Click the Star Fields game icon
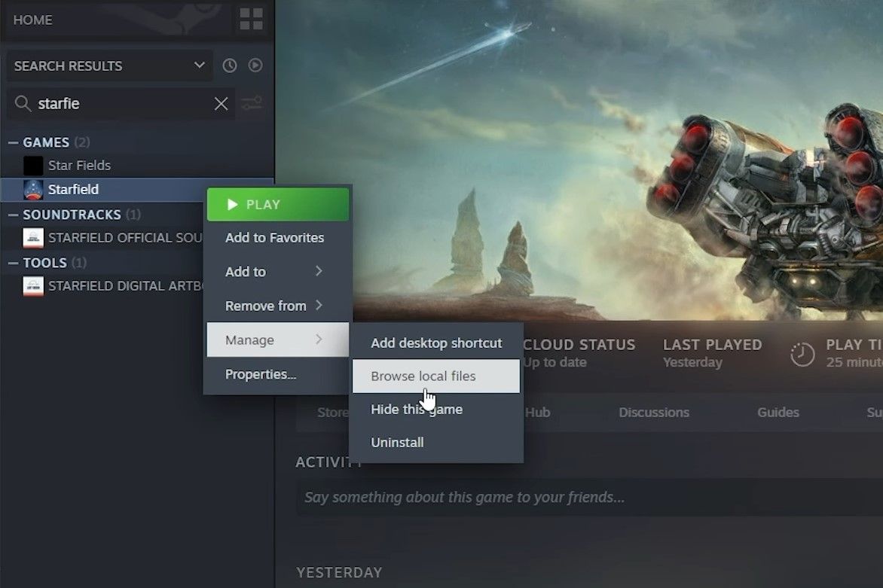The image size is (883, 588). (x=32, y=165)
